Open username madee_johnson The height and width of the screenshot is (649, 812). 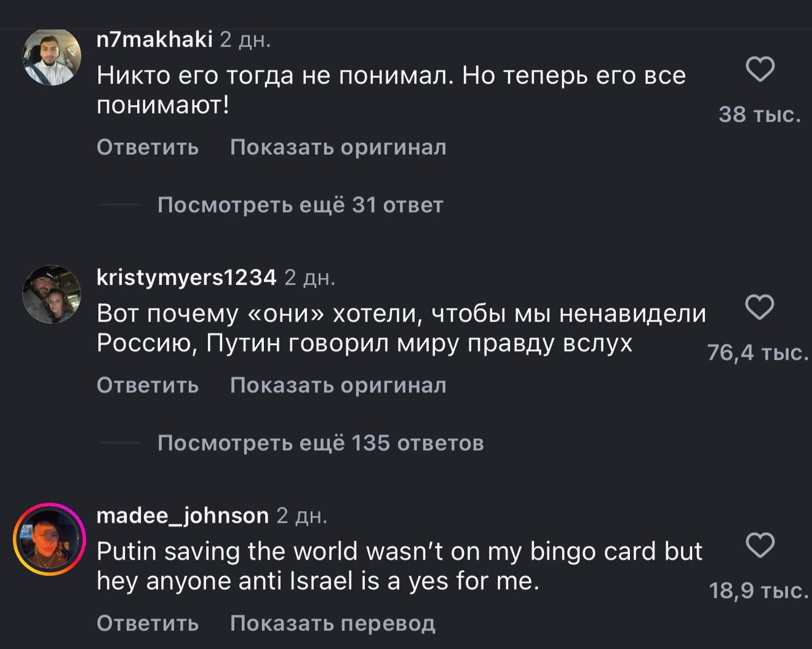point(183,516)
